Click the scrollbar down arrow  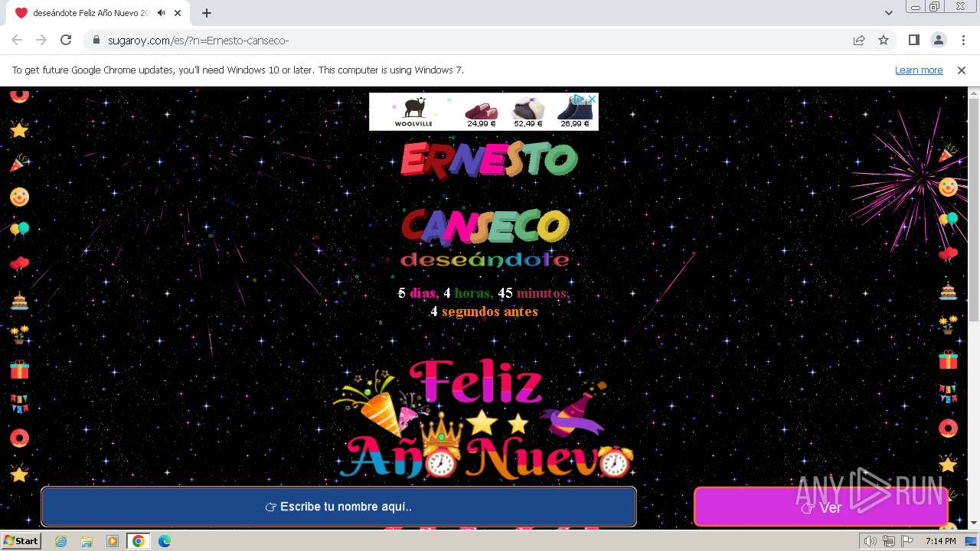(x=974, y=523)
